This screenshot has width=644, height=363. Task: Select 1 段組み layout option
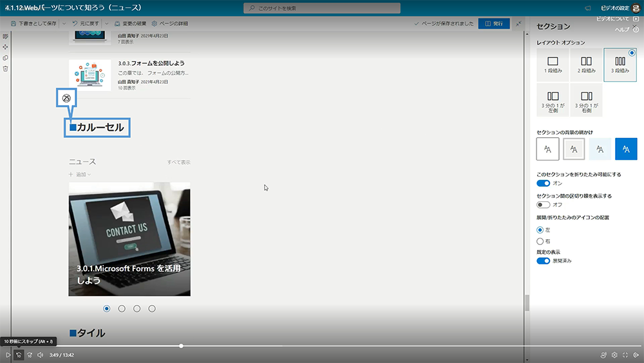[x=553, y=64]
